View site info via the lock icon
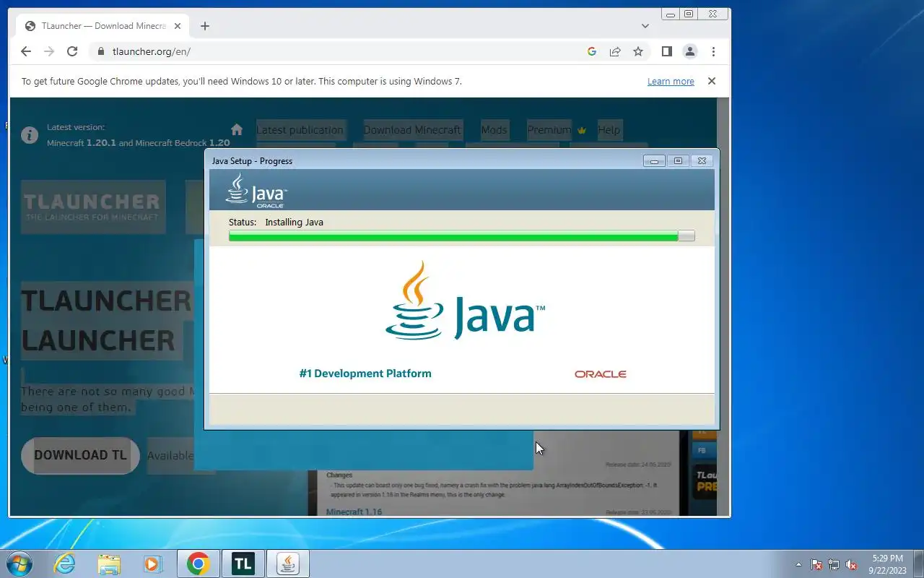The height and width of the screenshot is (578, 924). (100, 51)
